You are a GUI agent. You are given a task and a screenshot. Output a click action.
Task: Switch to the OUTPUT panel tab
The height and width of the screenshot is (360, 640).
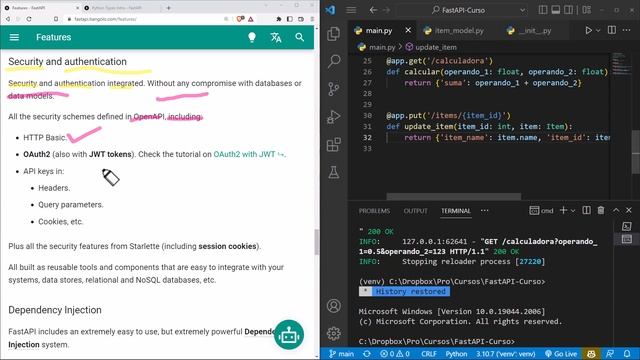point(416,211)
